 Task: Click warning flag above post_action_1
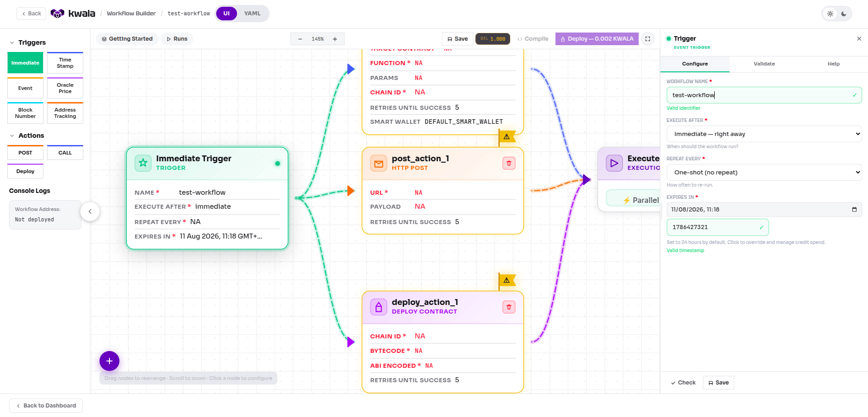[x=507, y=136]
